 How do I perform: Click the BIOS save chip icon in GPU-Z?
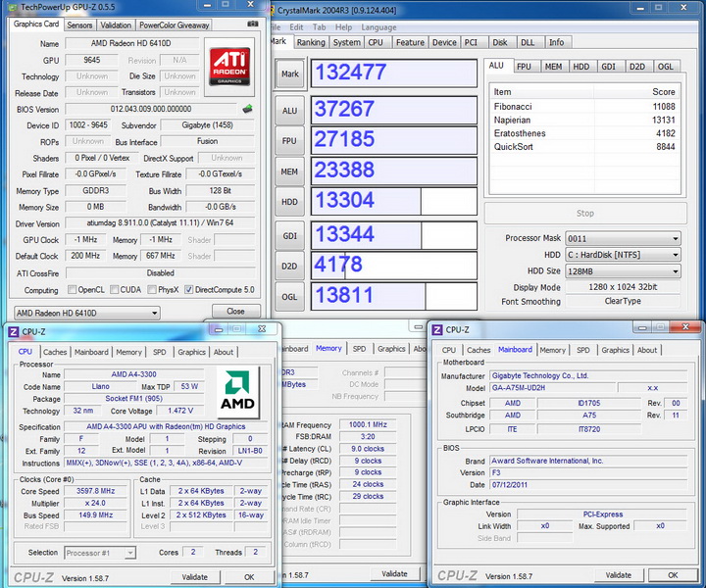point(247,109)
